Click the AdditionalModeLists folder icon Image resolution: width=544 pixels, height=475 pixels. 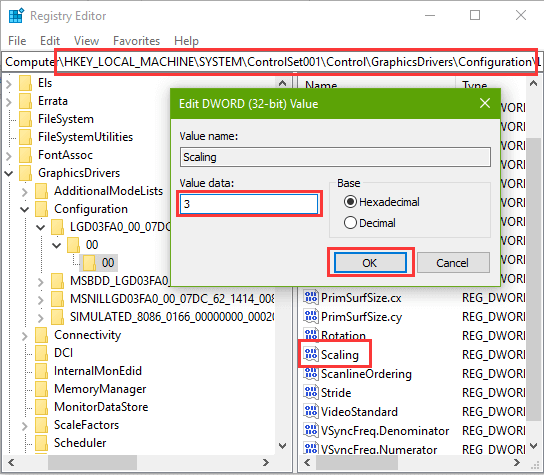tap(42, 191)
